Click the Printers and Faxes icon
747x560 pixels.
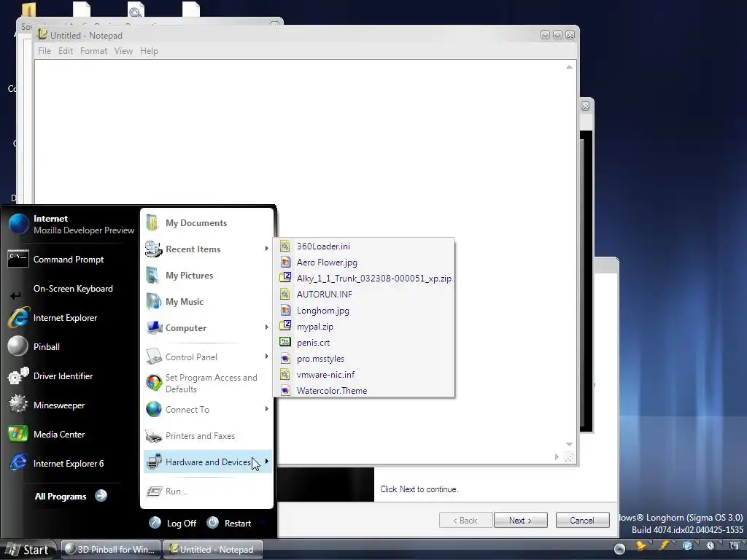(x=153, y=436)
